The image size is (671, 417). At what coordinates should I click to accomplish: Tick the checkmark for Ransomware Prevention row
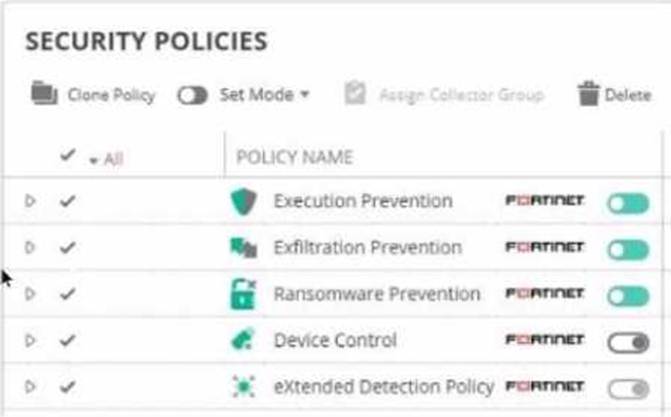click(67, 294)
